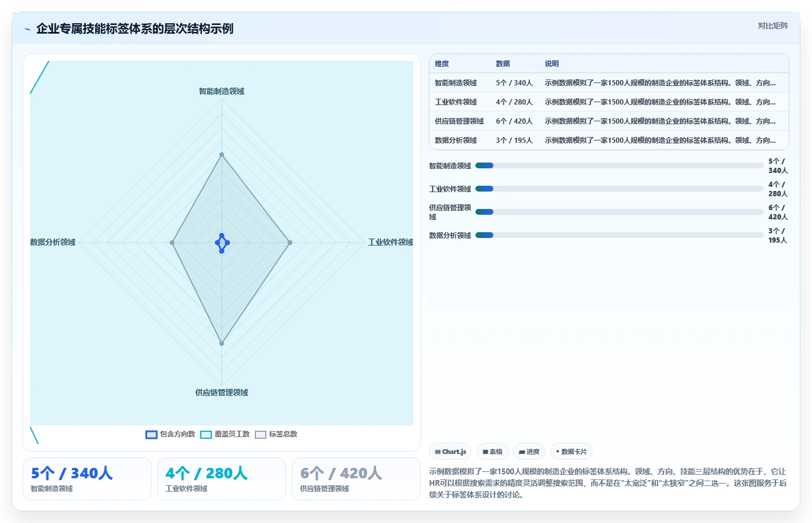The height and width of the screenshot is (523, 812).
Task: Click the 智能制造领域 progress bar
Action: click(x=619, y=165)
